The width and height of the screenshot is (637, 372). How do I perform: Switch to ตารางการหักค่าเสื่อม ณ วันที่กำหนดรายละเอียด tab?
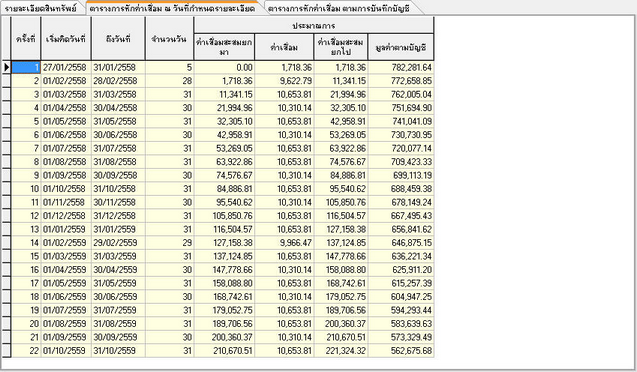pos(172,8)
